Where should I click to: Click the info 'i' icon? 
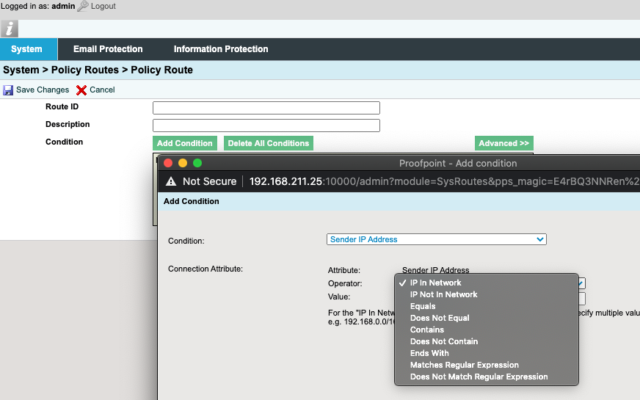[x=9, y=29]
